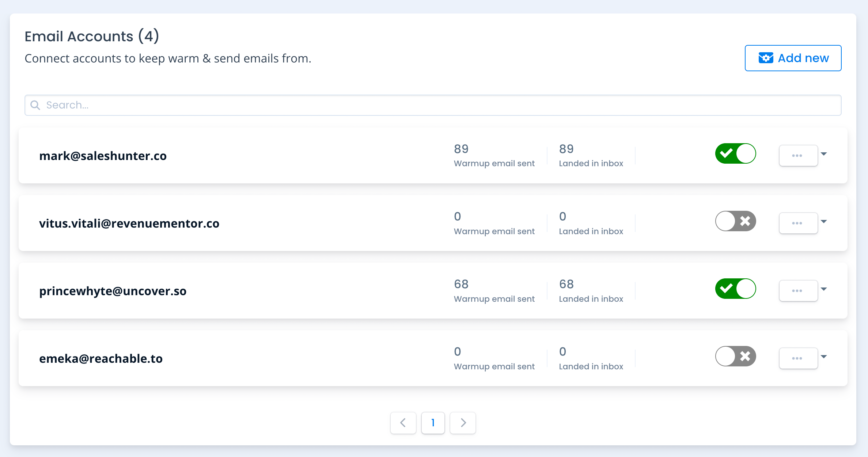The height and width of the screenshot is (457, 868).
Task: Click the magnifier icon in search bar
Action: click(x=35, y=105)
